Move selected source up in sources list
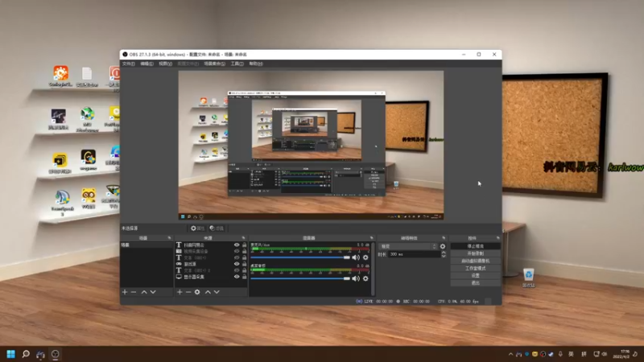Screen dimensions: 644x362 [208, 292]
